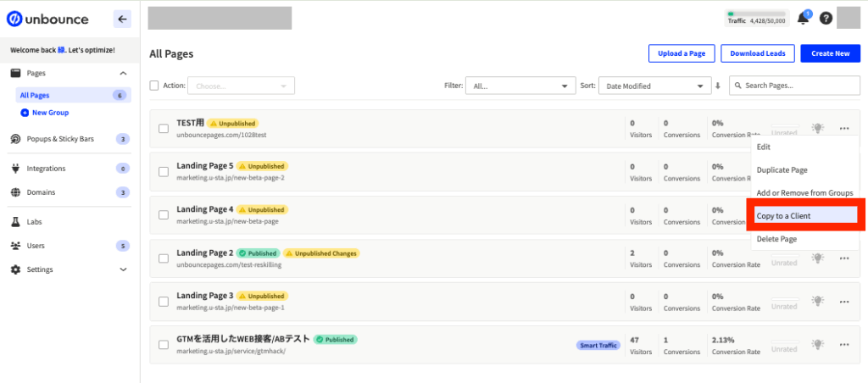This screenshot has height=383, width=868.
Task: Open three-dot menu for GTM page row
Action: tap(844, 345)
